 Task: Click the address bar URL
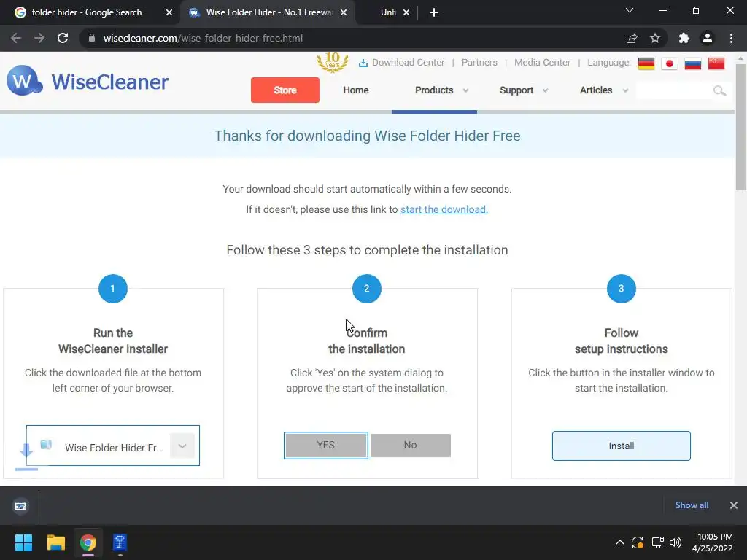(203, 38)
